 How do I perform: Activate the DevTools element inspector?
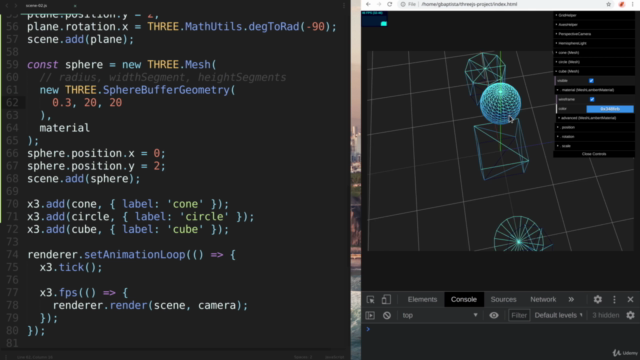[x=370, y=300]
